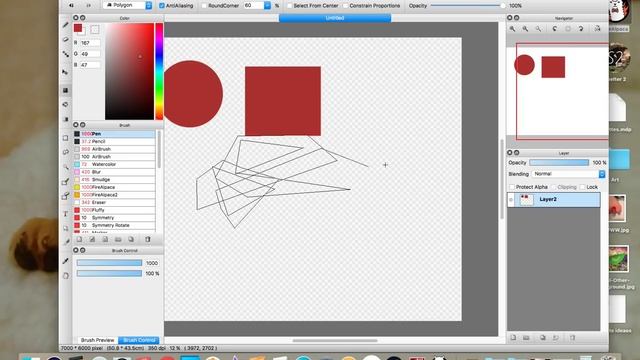Viewport: 640px width, 360px height.
Task: Click the R color value field
Action: [x=90, y=43]
